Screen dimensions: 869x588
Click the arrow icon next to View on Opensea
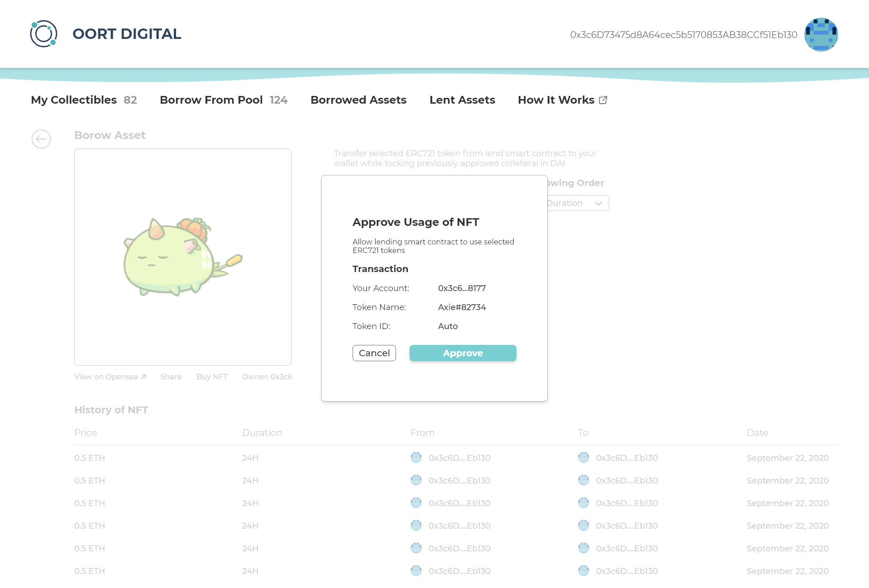[x=143, y=377]
